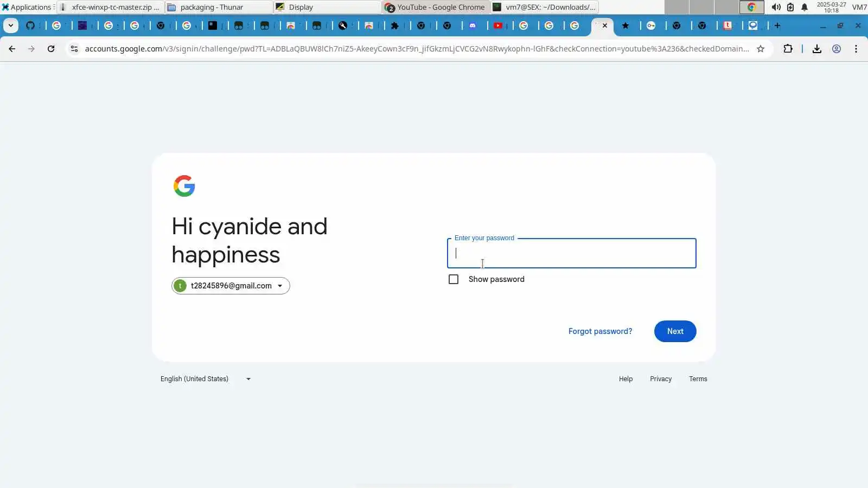The width and height of the screenshot is (868, 488).
Task: Expand the tab search dropdown
Action: (10, 25)
